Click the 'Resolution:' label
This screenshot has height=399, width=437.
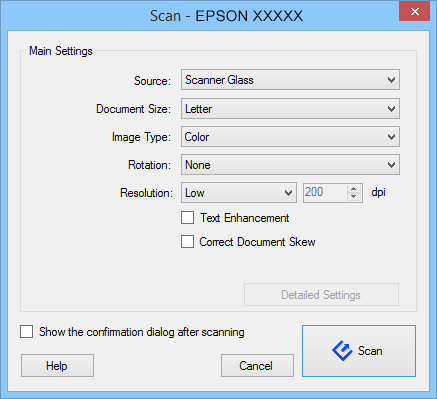146,193
